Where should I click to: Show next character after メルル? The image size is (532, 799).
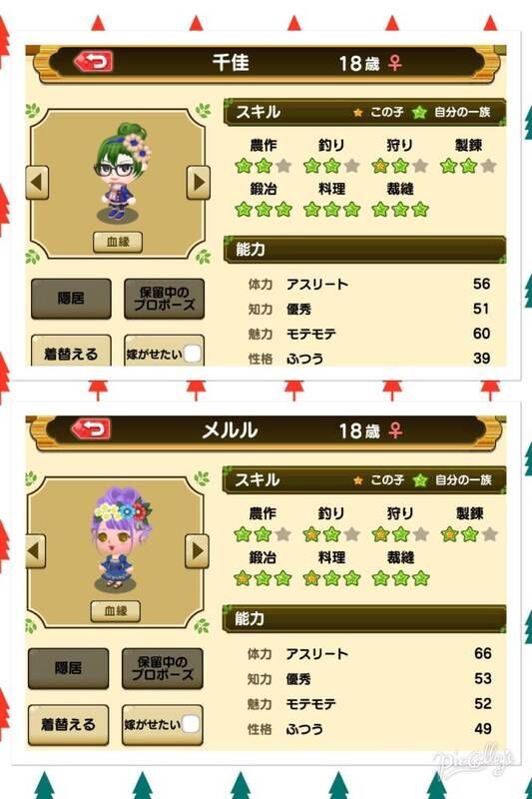pyautogui.click(x=197, y=551)
